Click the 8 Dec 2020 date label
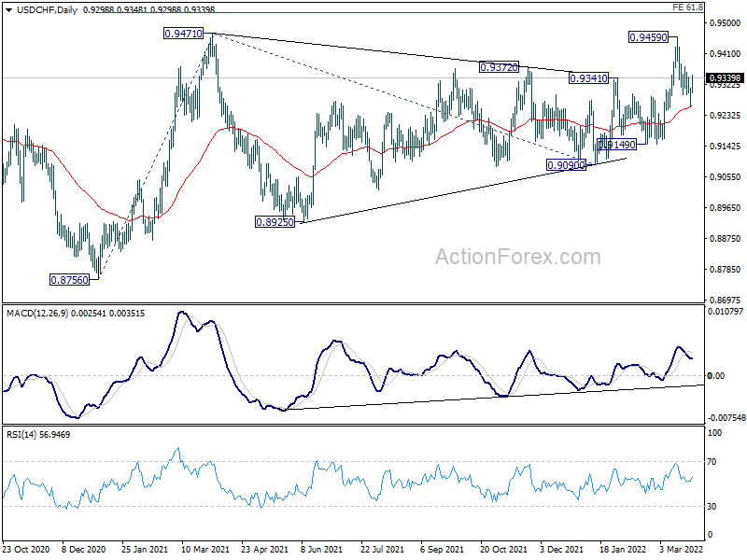747x560 pixels. (84, 549)
